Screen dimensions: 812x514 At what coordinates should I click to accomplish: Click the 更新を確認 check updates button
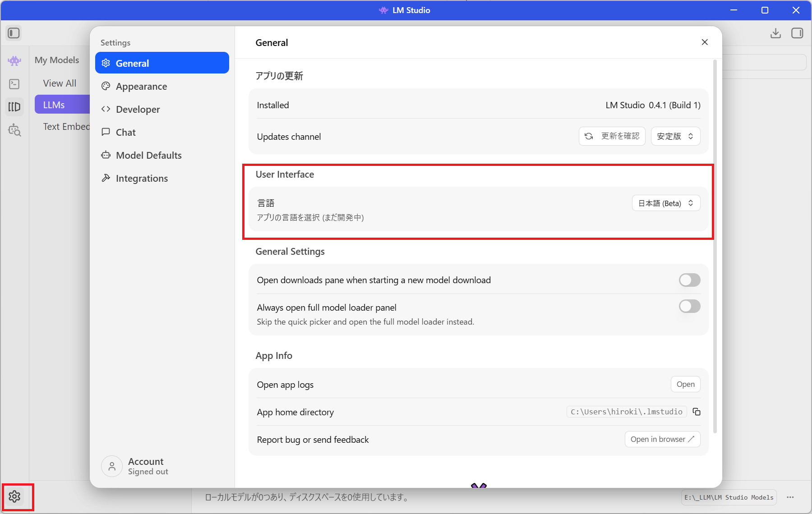pyautogui.click(x=612, y=136)
